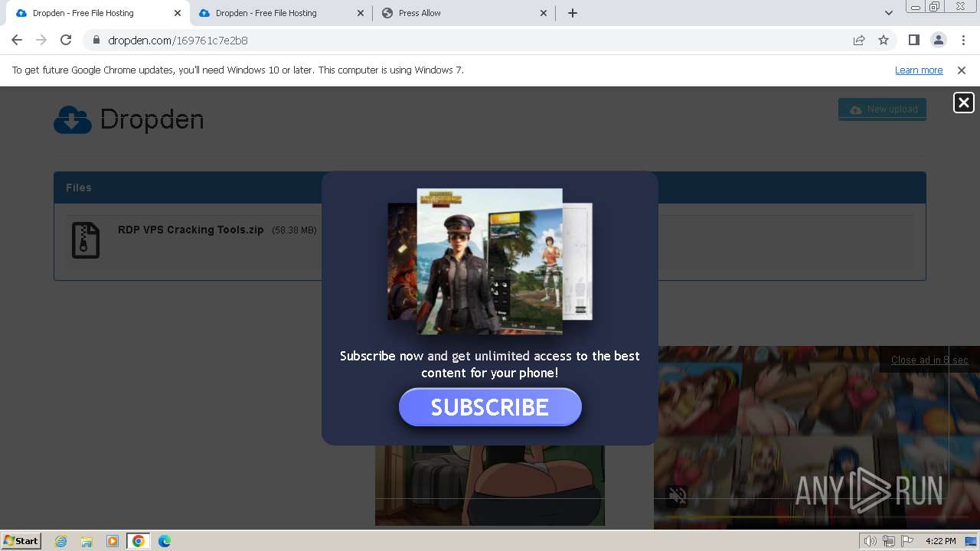Click the network tray icon
This screenshot has width=980, height=551.
[889, 541]
